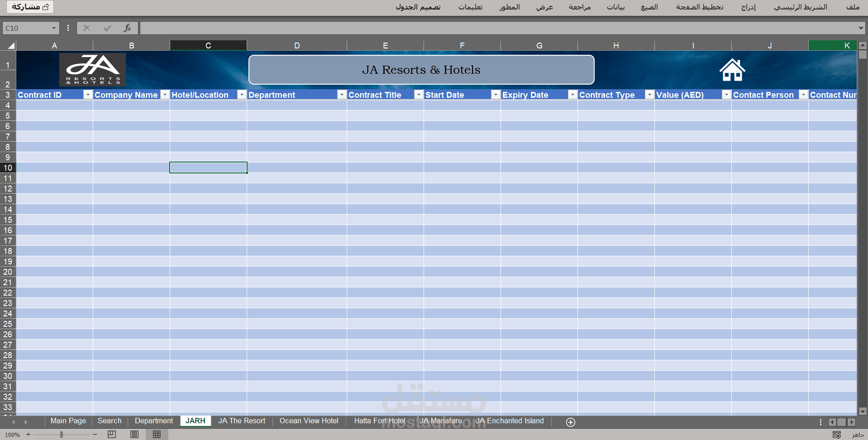
Task: Open Contact Person filter dropdown
Action: coord(803,95)
